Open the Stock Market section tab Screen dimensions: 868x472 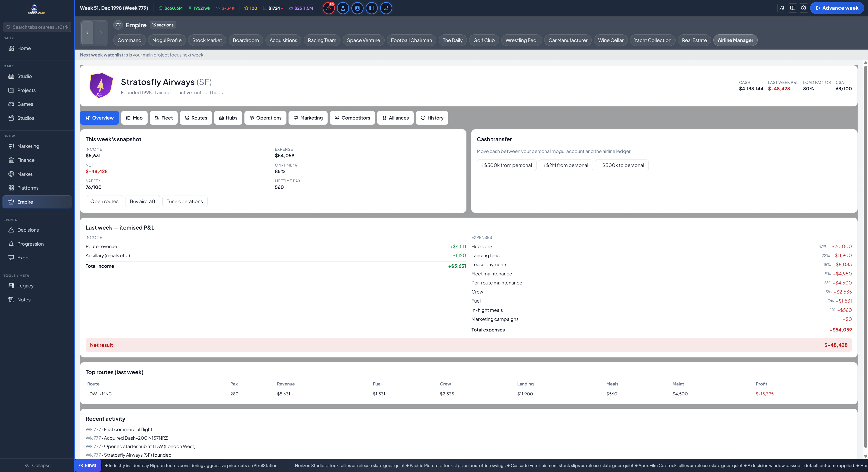pyautogui.click(x=207, y=40)
